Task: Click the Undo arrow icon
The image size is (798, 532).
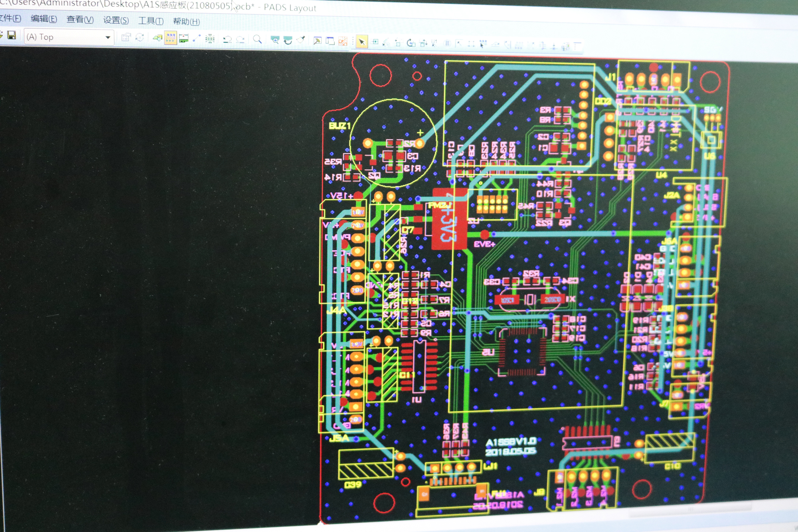Action: click(x=227, y=39)
